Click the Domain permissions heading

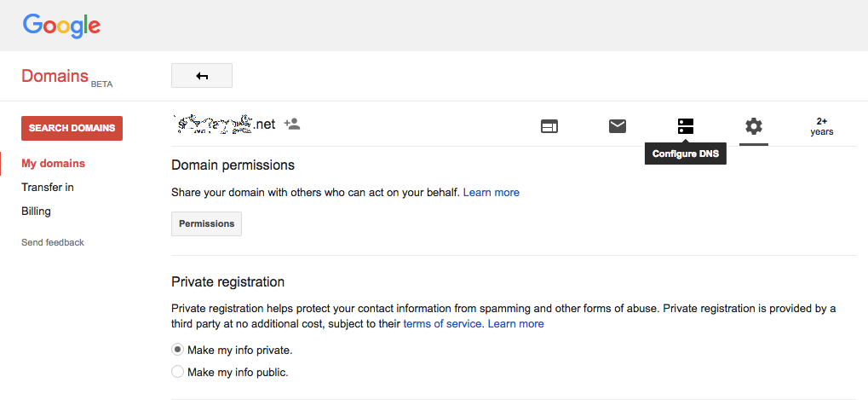233,165
